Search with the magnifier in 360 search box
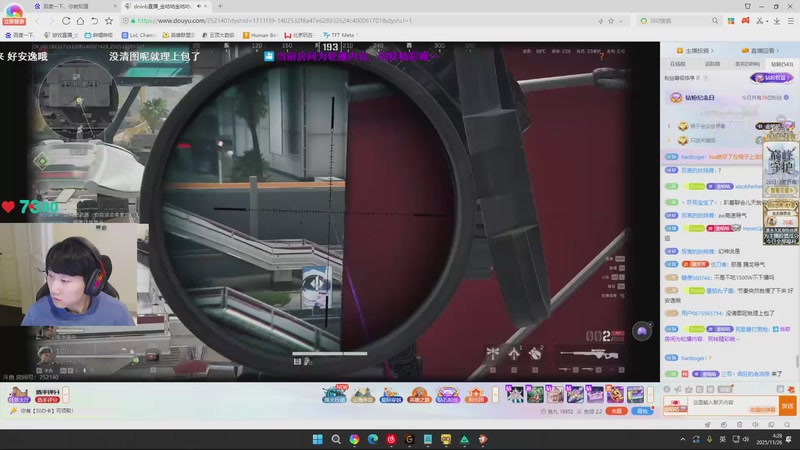Image resolution: width=800 pixels, height=450 pixels. [x=715, y=21]
